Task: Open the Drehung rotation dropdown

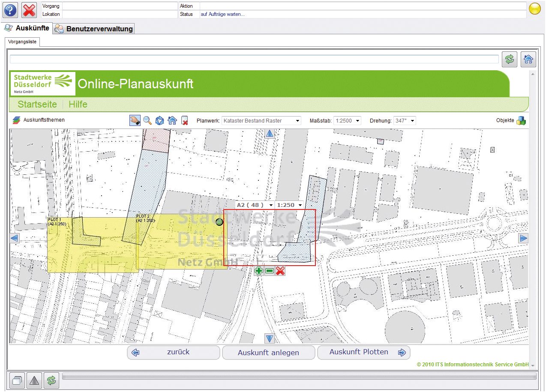Action: pyautogui.click(x=405, y=120)
